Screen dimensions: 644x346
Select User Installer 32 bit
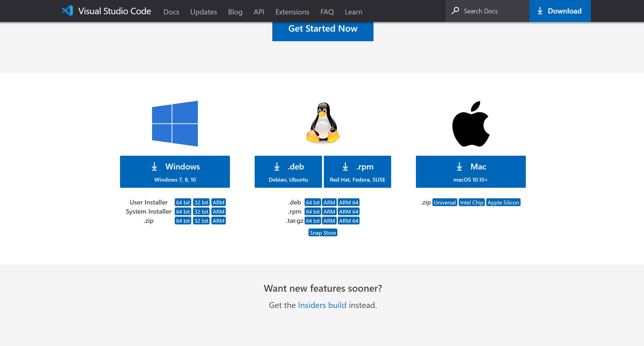pyautogui.click(x=201, y=202)
